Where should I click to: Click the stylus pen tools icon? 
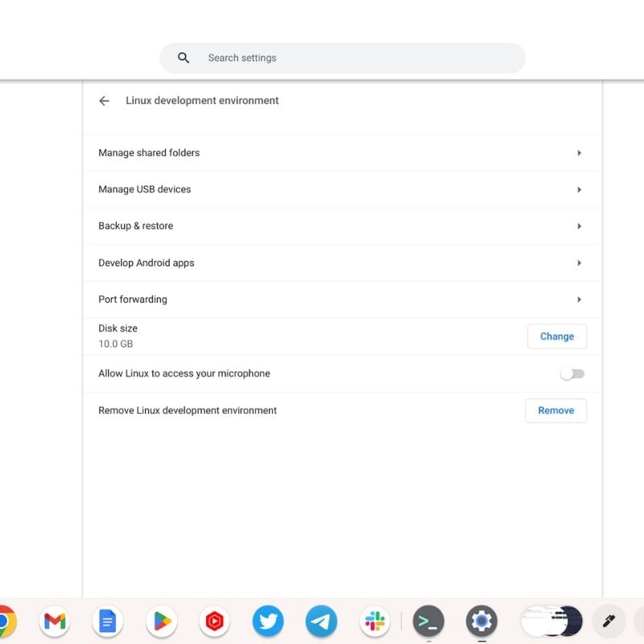tap(609, 621)
